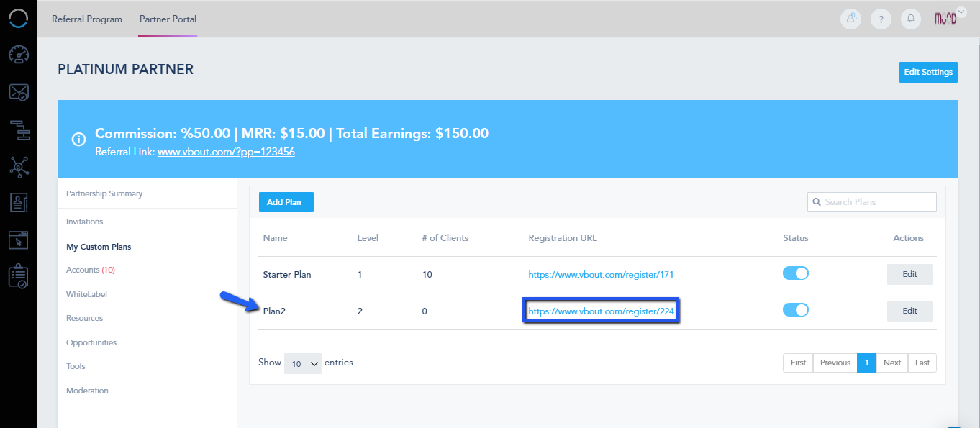Open the dashboard gauge icon in sidebar
Viewport: 980px width, 428px height.
[19, 55]
